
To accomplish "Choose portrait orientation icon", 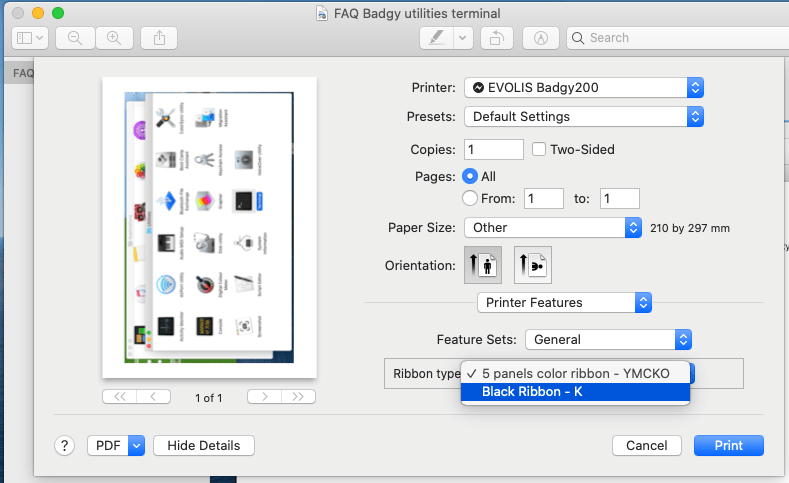I will point(483,265).
